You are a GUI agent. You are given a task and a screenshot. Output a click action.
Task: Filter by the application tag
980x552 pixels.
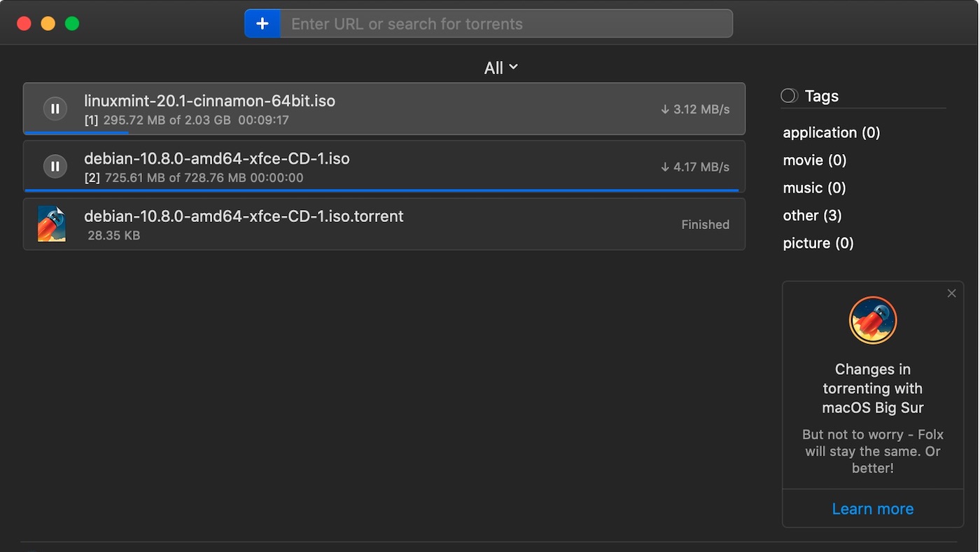[831, 132]
